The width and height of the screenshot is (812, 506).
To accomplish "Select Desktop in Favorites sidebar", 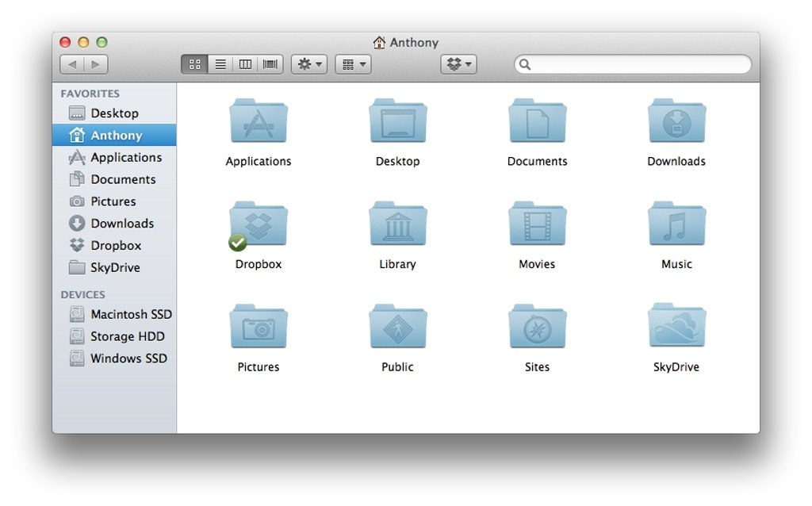I will [114, 113].
